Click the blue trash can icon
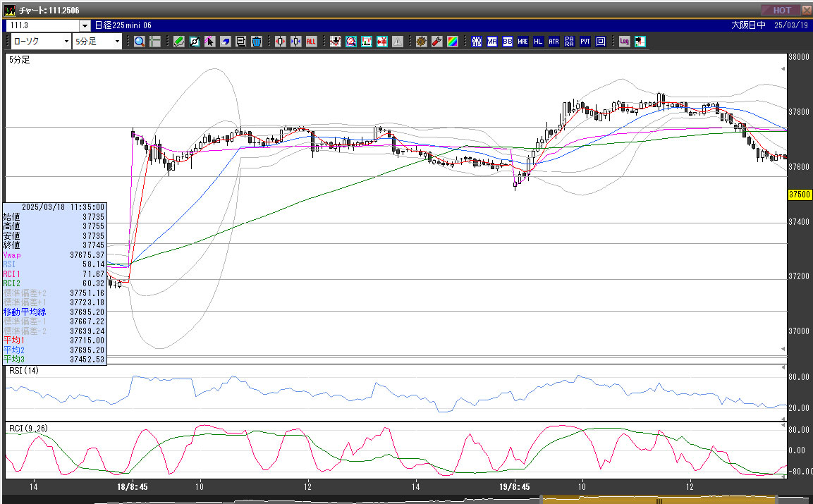This screenshot has width=813, height=504. tap(257, 42)
